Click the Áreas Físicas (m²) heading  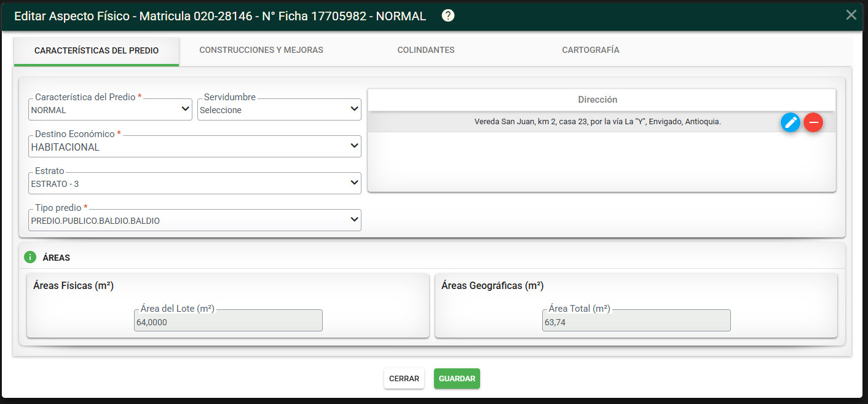73,286
